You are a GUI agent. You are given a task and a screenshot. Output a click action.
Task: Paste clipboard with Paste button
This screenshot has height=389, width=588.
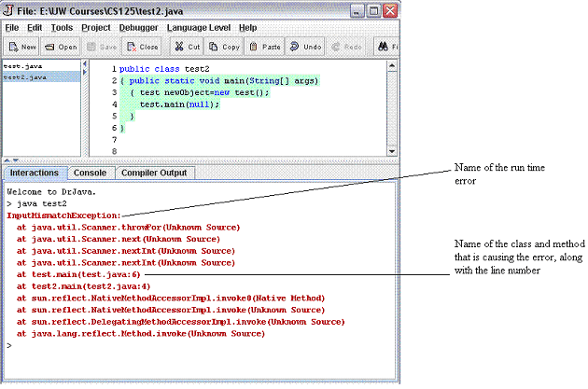pyautogui.click(x=264, y=46)
